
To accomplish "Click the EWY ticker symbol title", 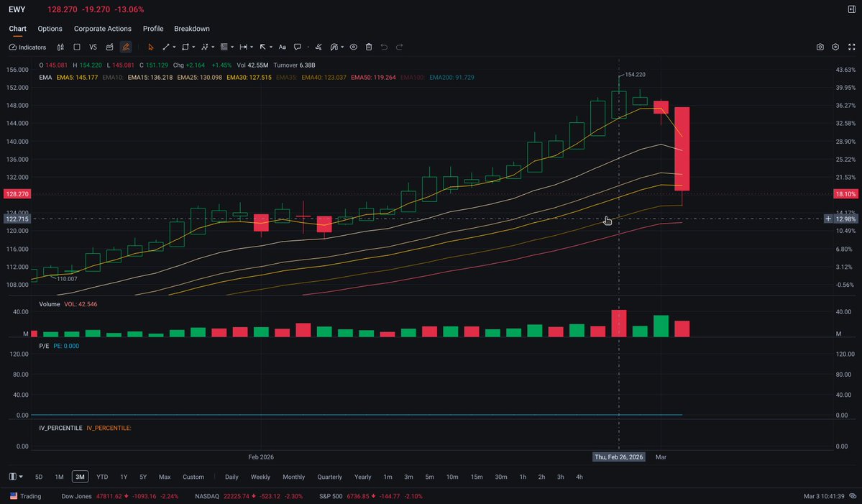I will (17, 9).
